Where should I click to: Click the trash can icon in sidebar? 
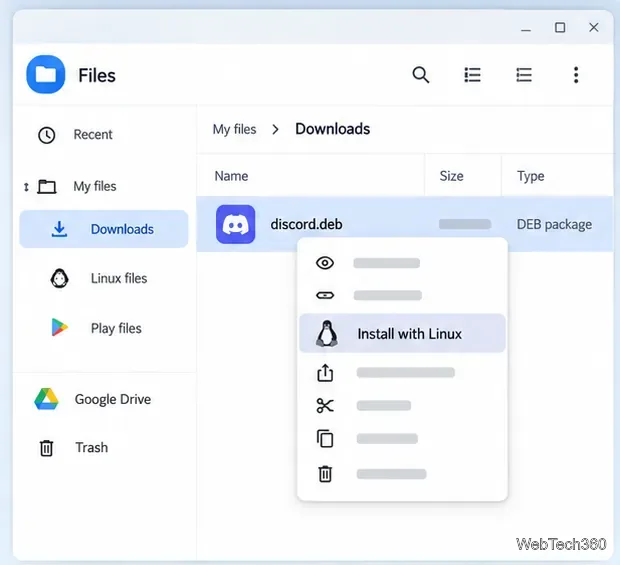pos(46,448)
